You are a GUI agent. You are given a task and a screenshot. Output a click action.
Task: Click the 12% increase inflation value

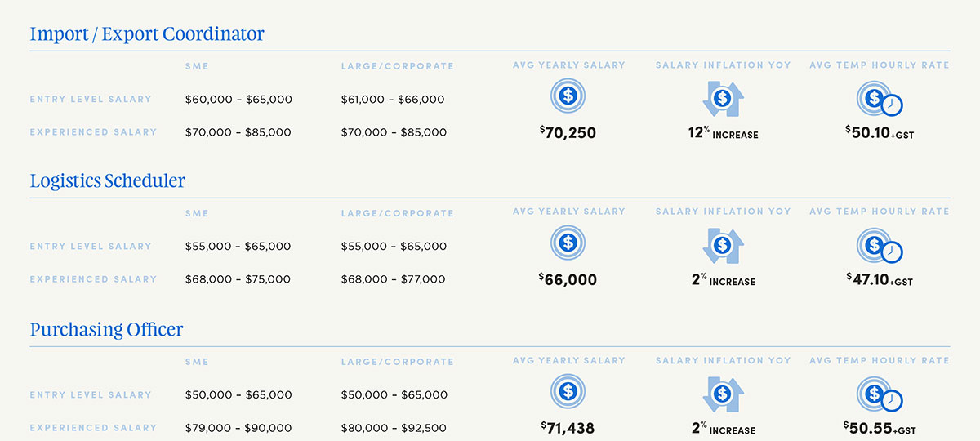[723, 133]
